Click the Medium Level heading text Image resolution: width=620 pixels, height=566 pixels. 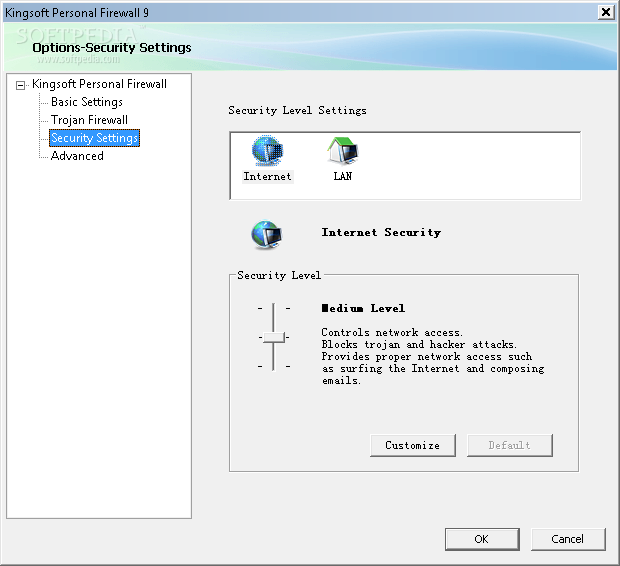[x=363, y=308]
